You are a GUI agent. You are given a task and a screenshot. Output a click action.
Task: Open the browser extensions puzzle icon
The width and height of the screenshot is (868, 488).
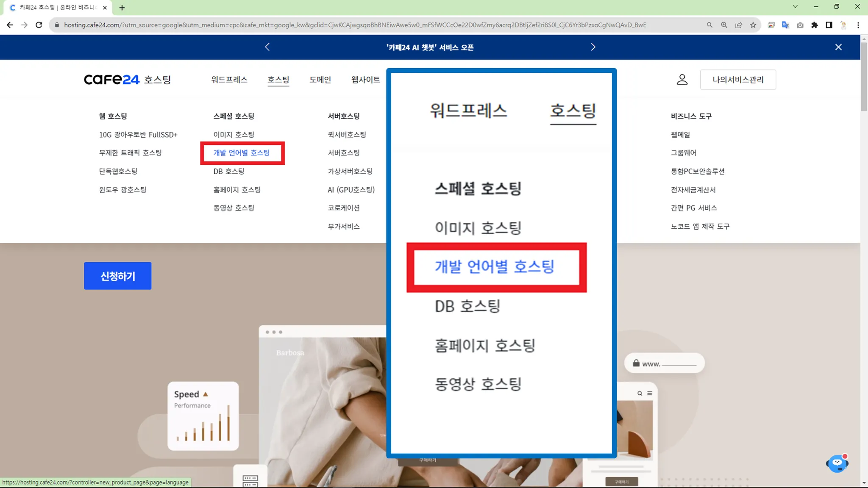[x=814, y=25]
